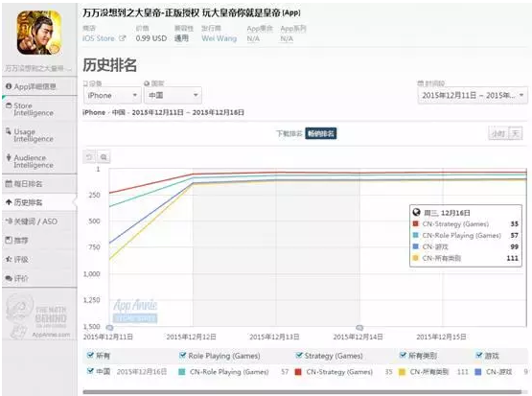Click the 2015年12月15日 axis label

(x=441, y=337)
